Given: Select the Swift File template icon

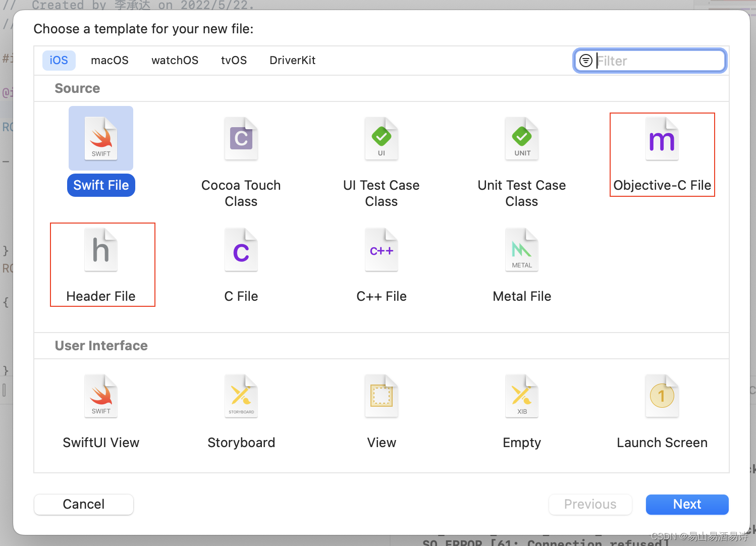Looking at the screenshot, I should point(101,139).
